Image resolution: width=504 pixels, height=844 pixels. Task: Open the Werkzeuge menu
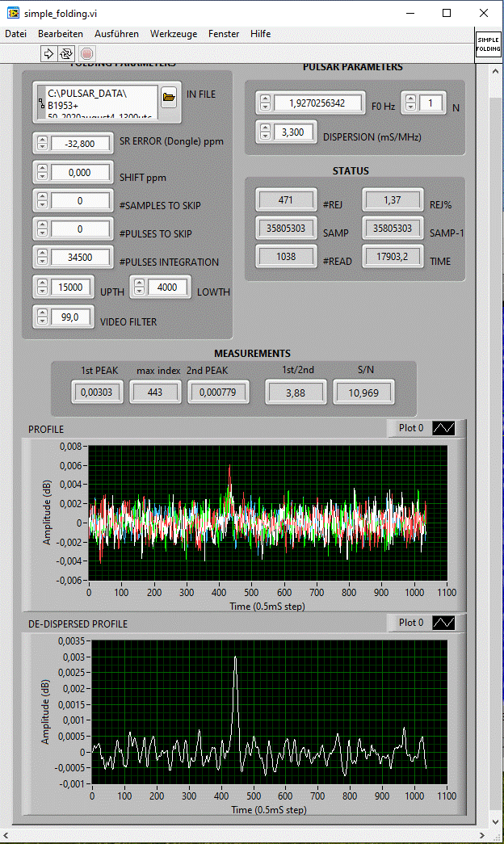coord(174,34)
